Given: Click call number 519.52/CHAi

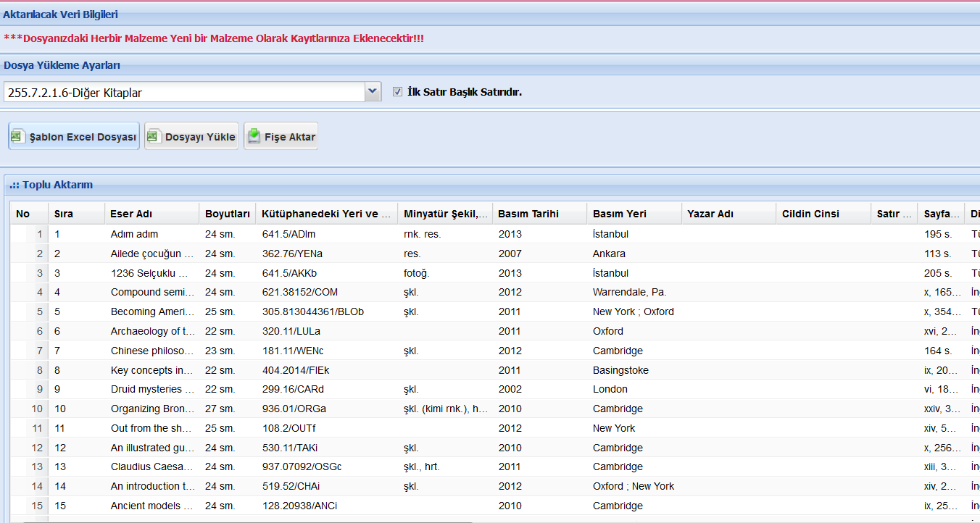Looking at the screenshot, I should [291, 486].
